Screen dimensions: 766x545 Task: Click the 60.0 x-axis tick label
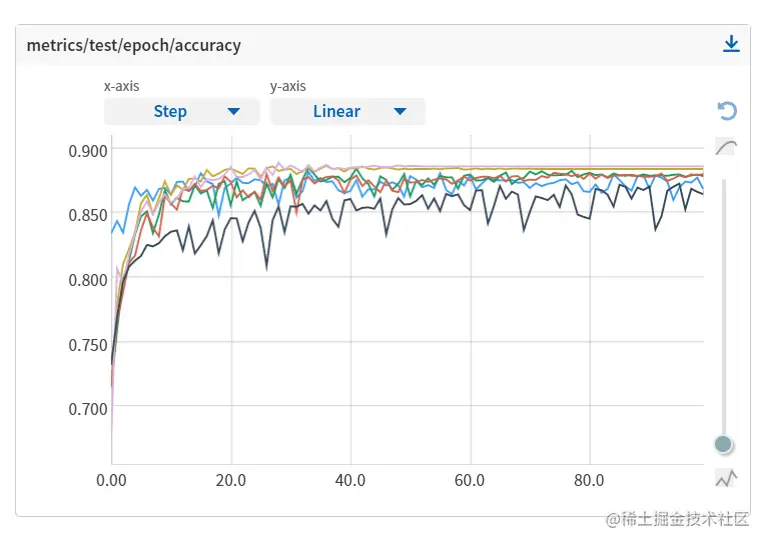click(469, 481)
